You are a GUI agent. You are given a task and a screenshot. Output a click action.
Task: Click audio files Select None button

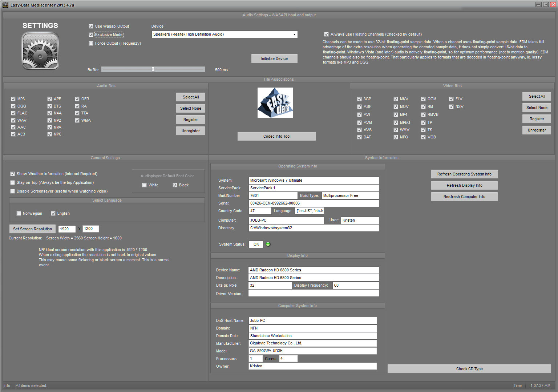pos(191,108)
